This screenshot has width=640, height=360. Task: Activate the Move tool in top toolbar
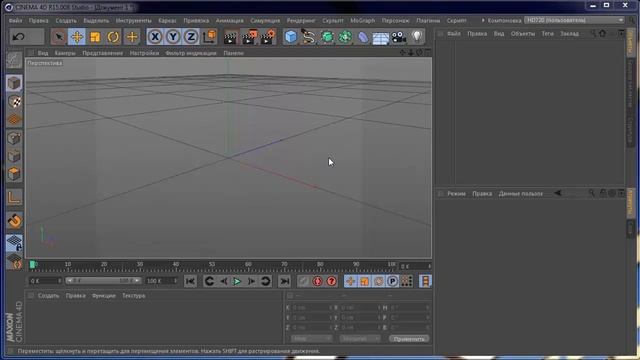pyautogui.click(x=77, y=37)
